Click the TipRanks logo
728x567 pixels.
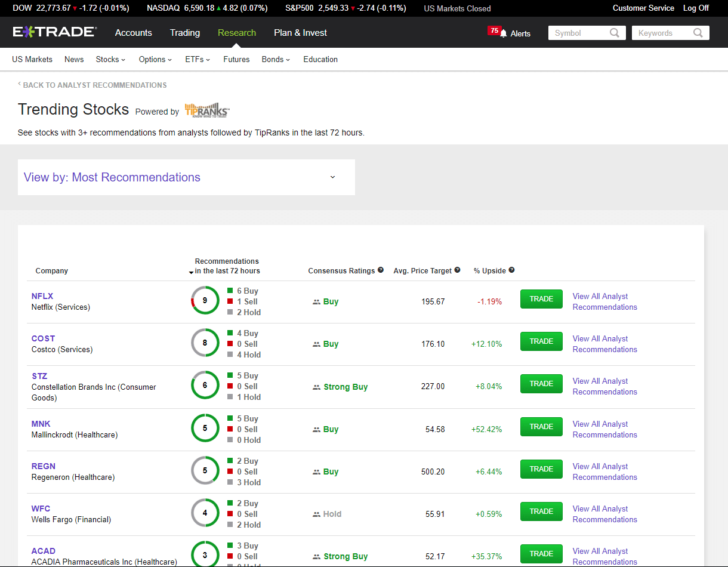tap(206, 110)
